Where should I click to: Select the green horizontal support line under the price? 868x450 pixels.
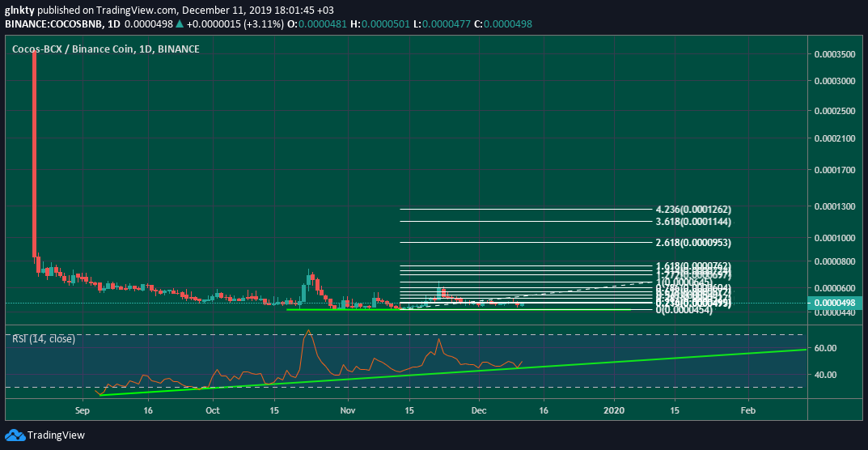point(459,310)
